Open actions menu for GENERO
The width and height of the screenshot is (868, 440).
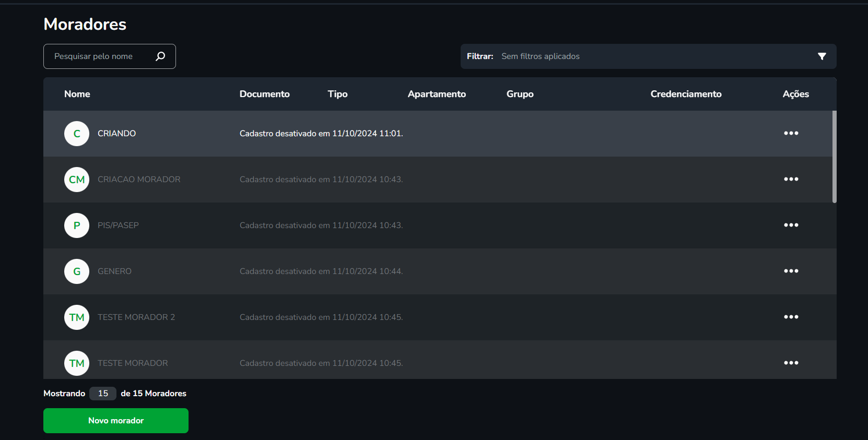tap(791, 271)
